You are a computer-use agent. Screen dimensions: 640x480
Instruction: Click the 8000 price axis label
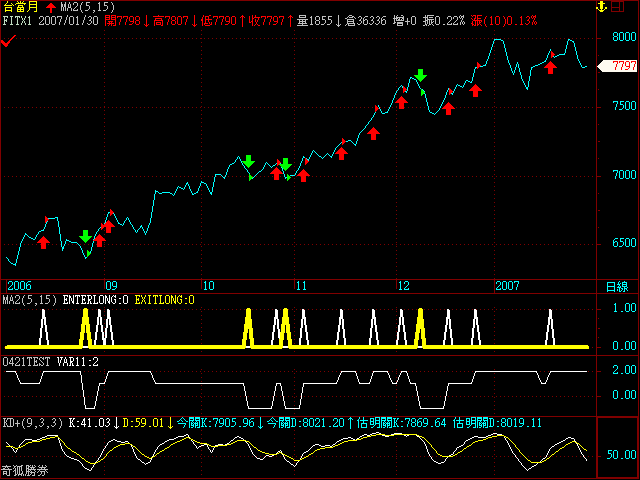(x=624, y=37)
